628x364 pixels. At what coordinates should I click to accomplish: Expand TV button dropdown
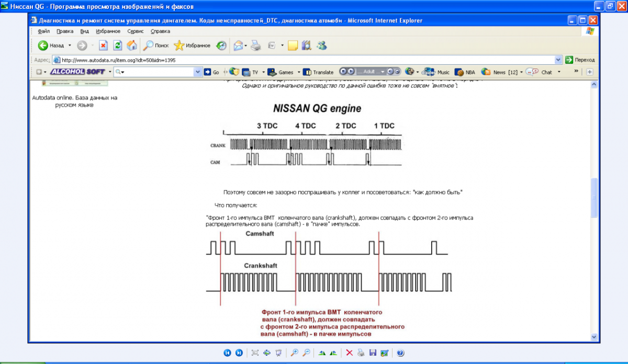[262, 72]
